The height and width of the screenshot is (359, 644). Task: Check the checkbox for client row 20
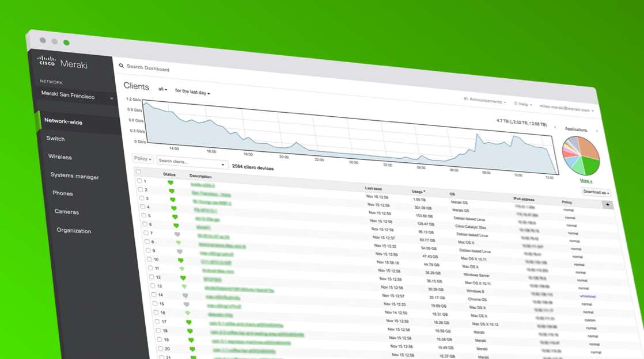(x=161, y=348)
